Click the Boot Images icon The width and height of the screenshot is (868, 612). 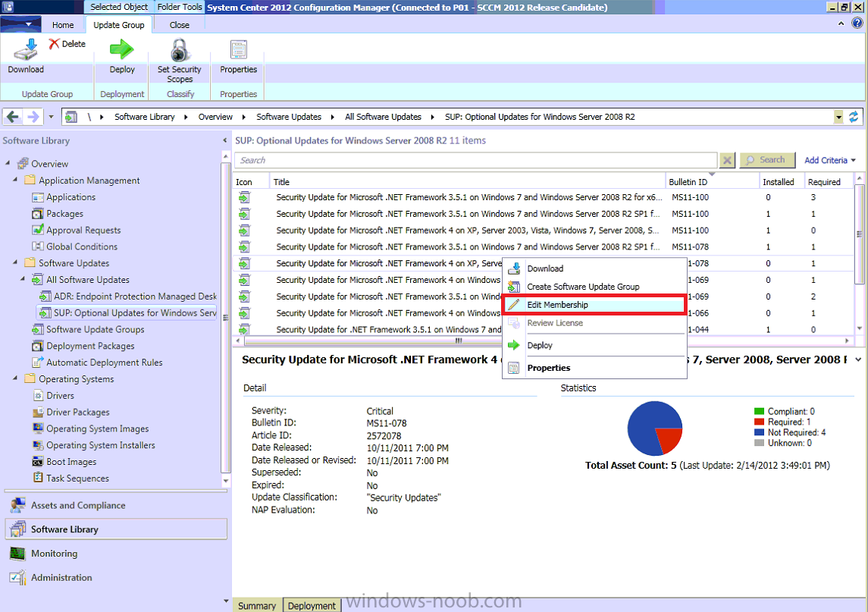(x=38, y=462)
